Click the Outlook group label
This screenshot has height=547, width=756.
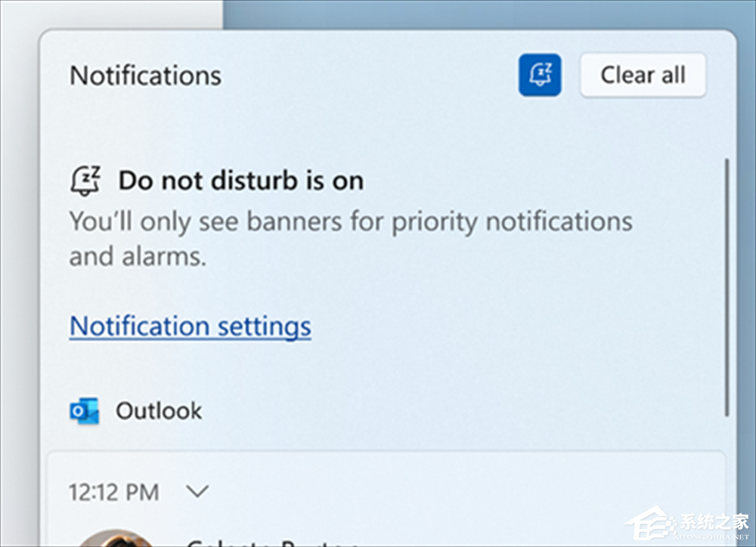(x=159, y=411)
